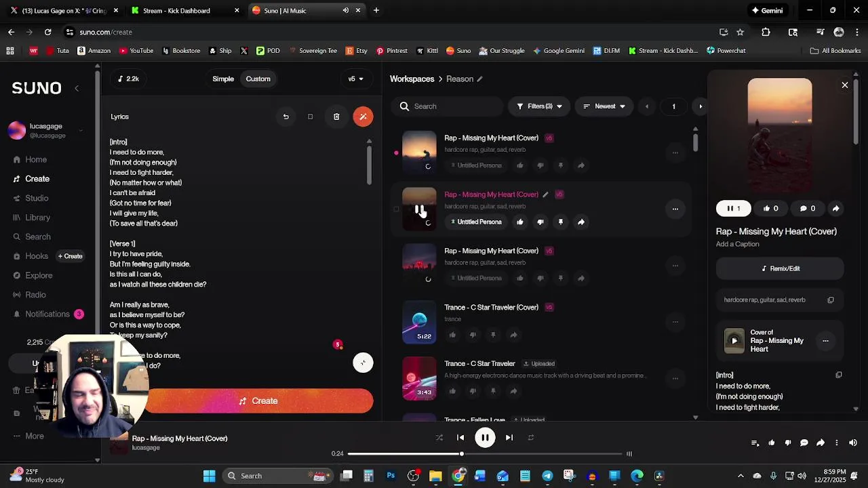The width and height of the screenshot is (868, 488).
Task: Show hidden icons in the system tray
Action: click(x=741, y=476)
